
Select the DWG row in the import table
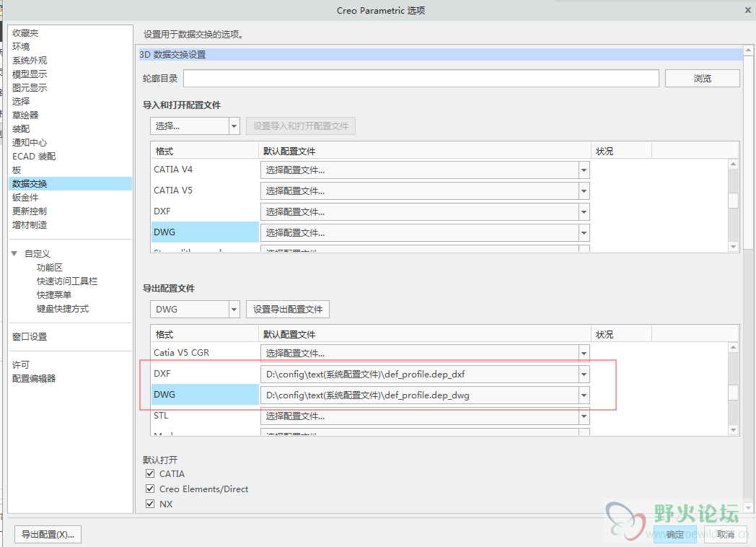tap(205, 232)
